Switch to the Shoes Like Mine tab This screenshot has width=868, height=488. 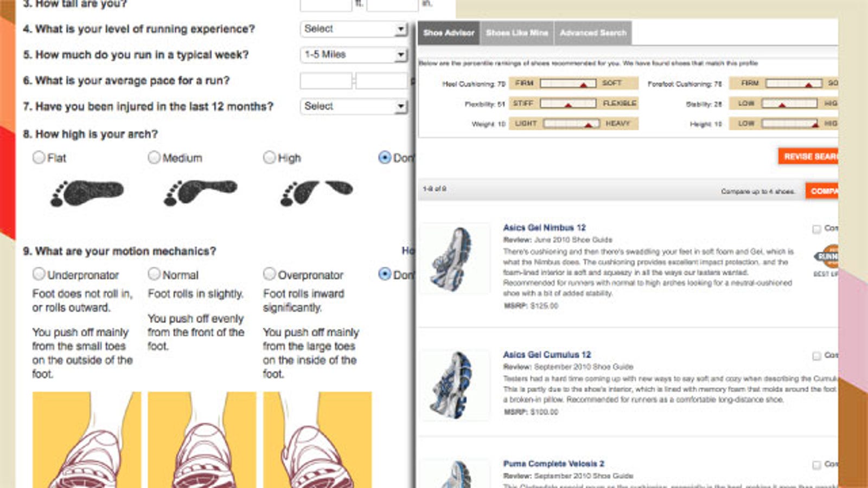click(x=517, y=33)
